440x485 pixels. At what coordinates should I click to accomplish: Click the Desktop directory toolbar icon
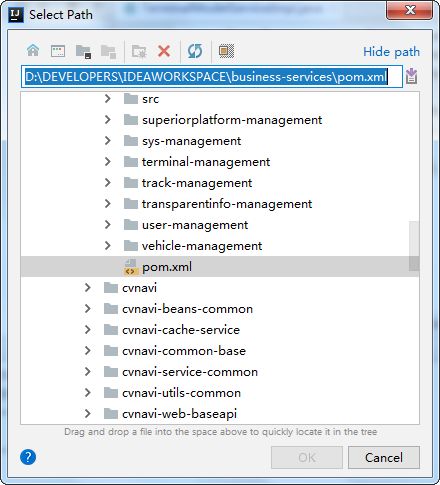(58, 51)
